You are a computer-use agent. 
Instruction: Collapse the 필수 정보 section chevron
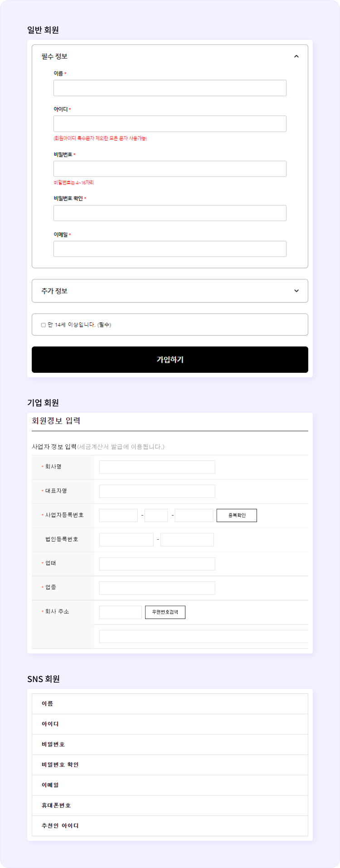296,56
